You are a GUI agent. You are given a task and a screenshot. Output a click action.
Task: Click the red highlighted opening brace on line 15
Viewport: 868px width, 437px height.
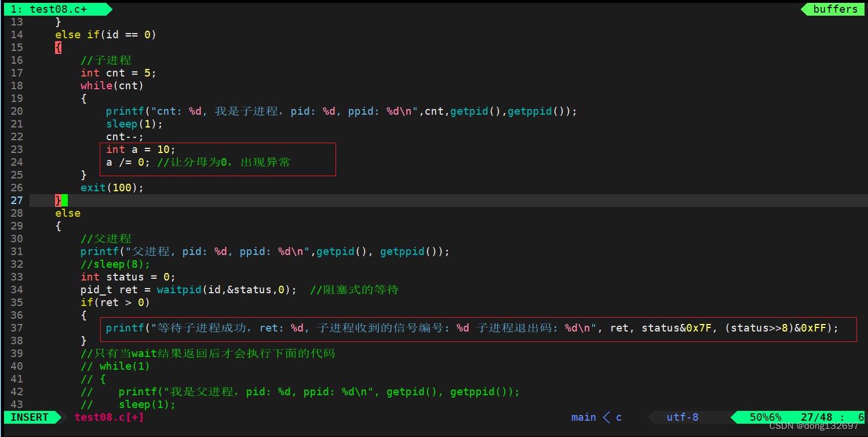click(x=58, y=48)
